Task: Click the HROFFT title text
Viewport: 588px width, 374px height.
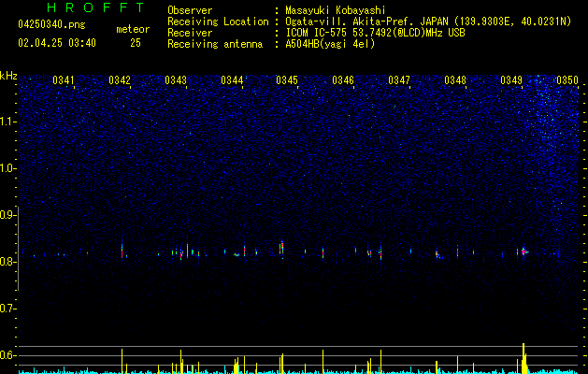Action: pyautogui.click(x=96, y=7)
